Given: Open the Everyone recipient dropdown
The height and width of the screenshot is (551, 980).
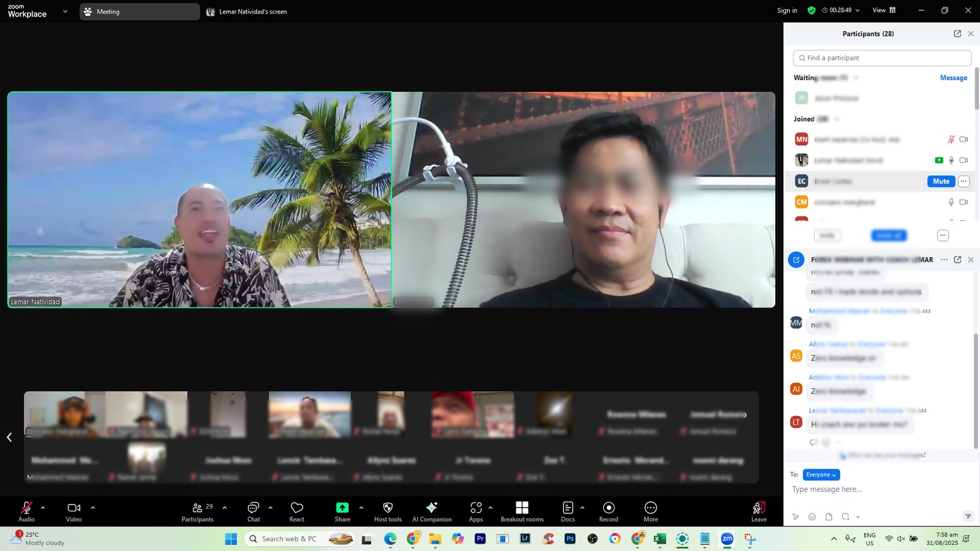Looking at the screenshot, I should tap(821, 474).
